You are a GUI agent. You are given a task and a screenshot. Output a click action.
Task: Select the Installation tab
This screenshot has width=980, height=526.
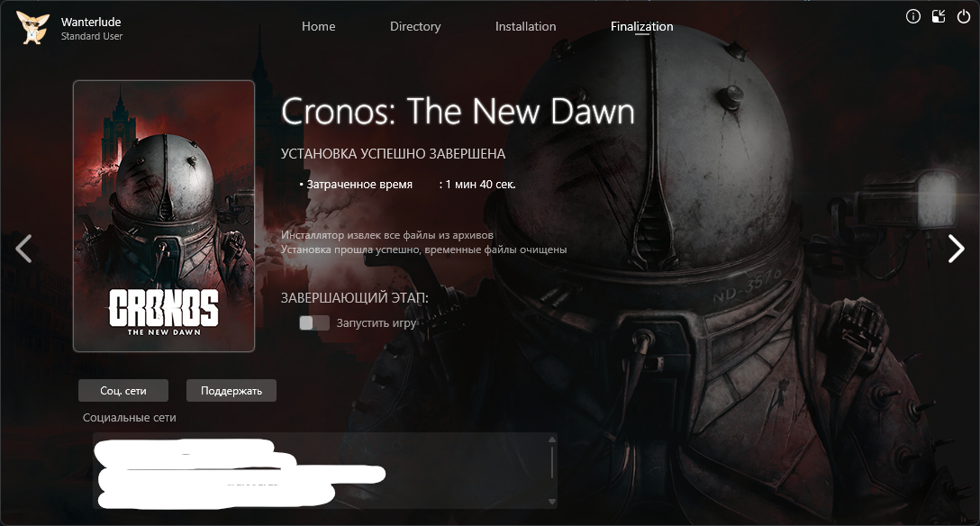(x=526, y=26)
